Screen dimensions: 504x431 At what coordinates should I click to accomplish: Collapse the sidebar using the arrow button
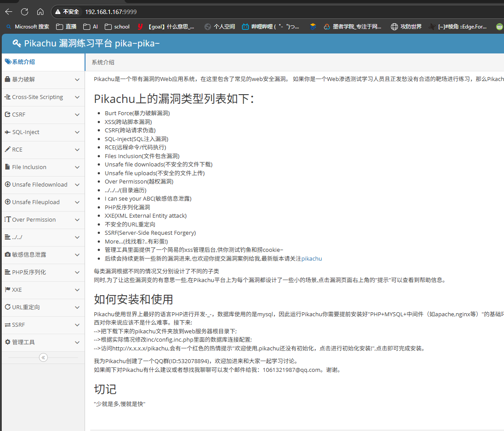pos(43,357)
